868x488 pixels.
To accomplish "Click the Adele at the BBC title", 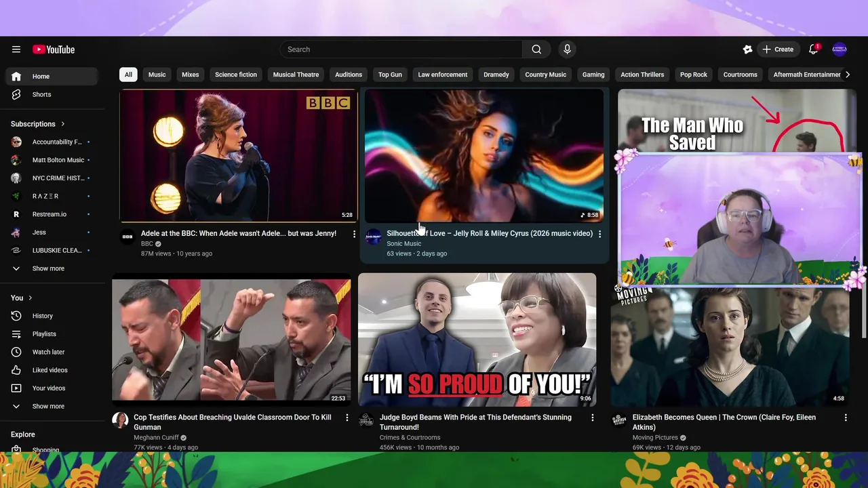I will (x=239, y=234).
